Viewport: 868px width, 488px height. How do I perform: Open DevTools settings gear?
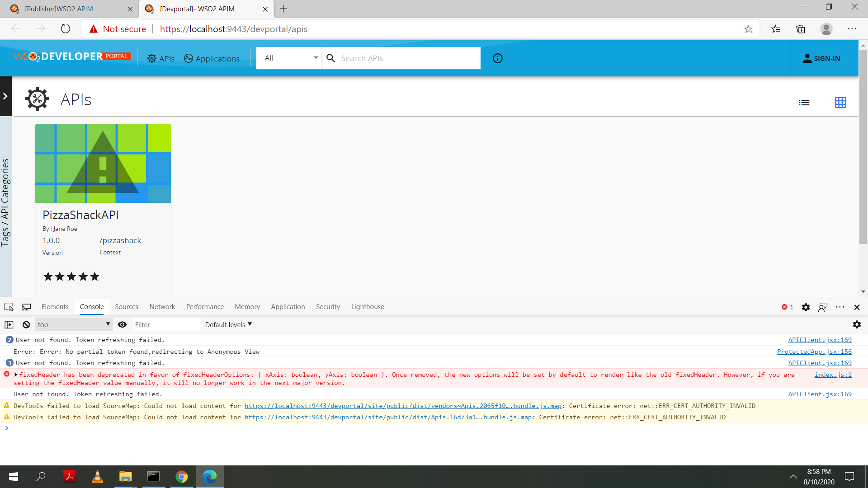(806, 307)
